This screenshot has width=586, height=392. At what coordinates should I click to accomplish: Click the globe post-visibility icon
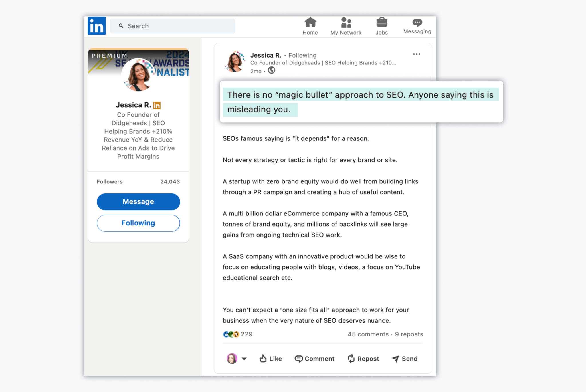(x=271, y=70)
